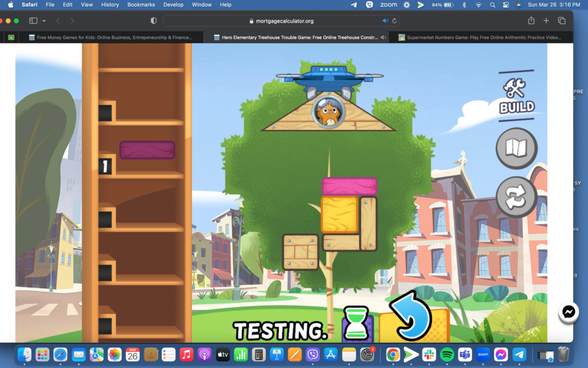Open Google Chrome from the Dock
This screenshot has width=588, height=368.
pyautogui.click(x=393, y=354)
